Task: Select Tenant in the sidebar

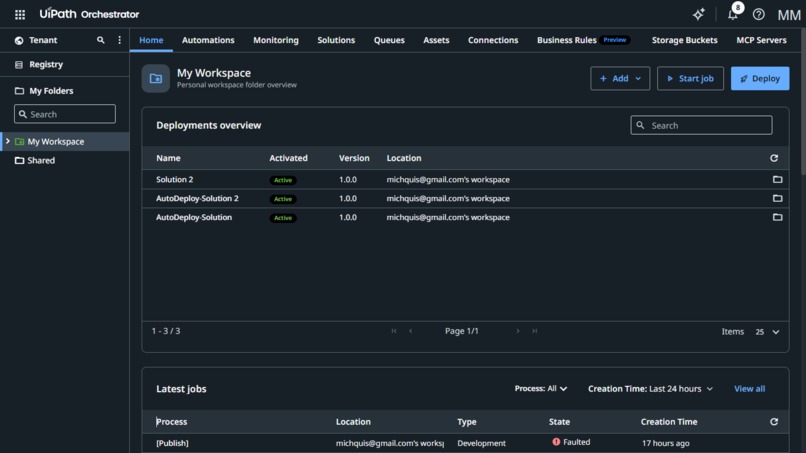Action: pyautogui.click(x=43, y=40)
